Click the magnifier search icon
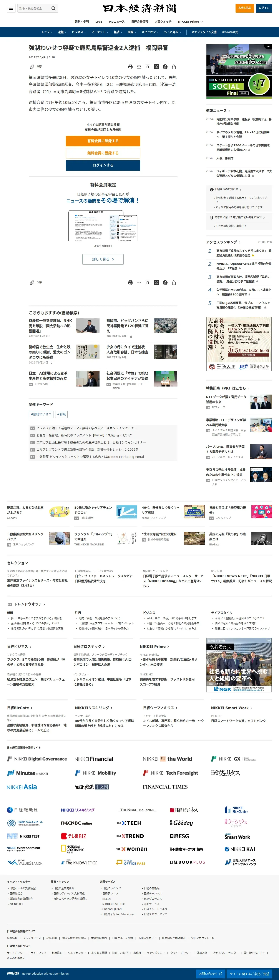 (54, 8)
